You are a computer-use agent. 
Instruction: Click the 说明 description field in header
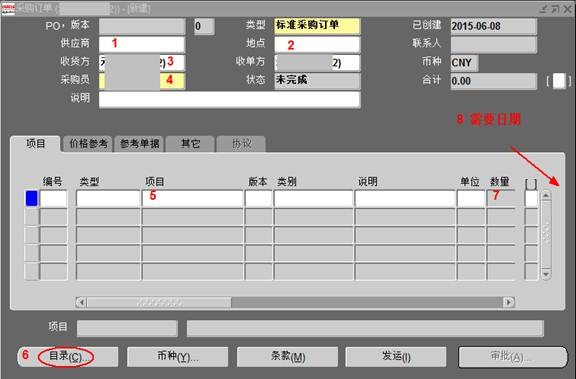[230, 100]
